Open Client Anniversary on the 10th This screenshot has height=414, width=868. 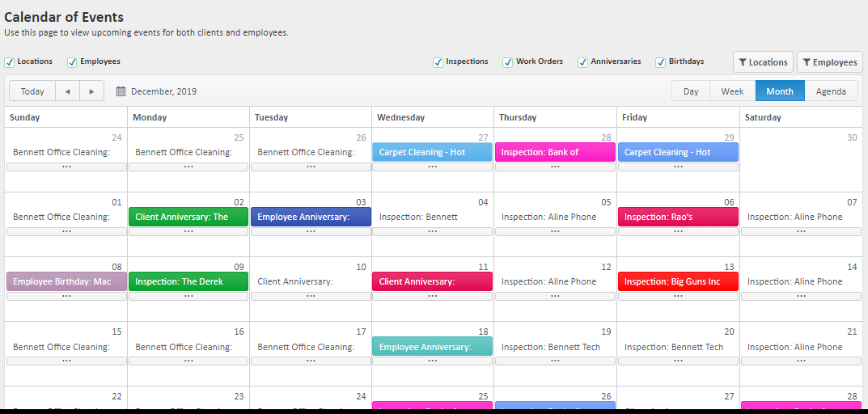point(311,281)
